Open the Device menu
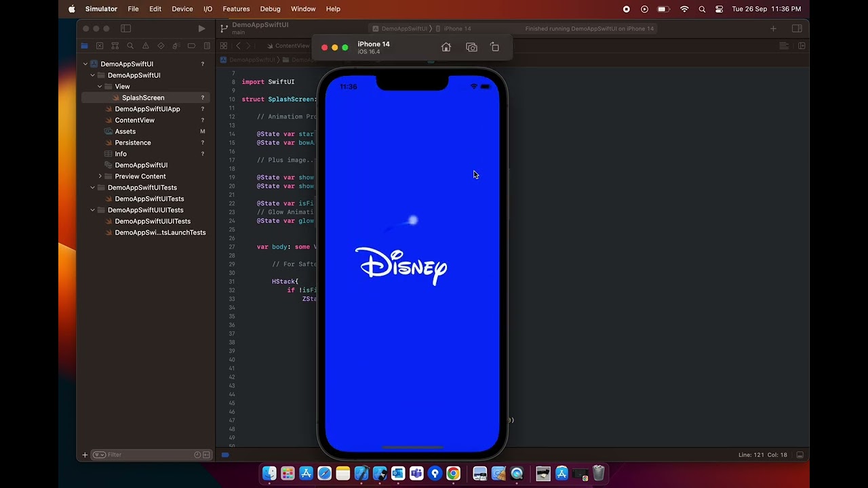The height and width of the screenshot is (488, 868). pyautogui.click(x=182, y=9)
